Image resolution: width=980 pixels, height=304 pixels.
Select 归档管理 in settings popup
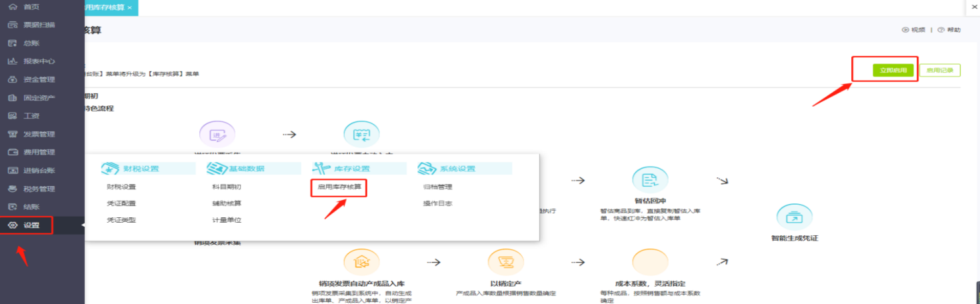[x=438, y=187]
